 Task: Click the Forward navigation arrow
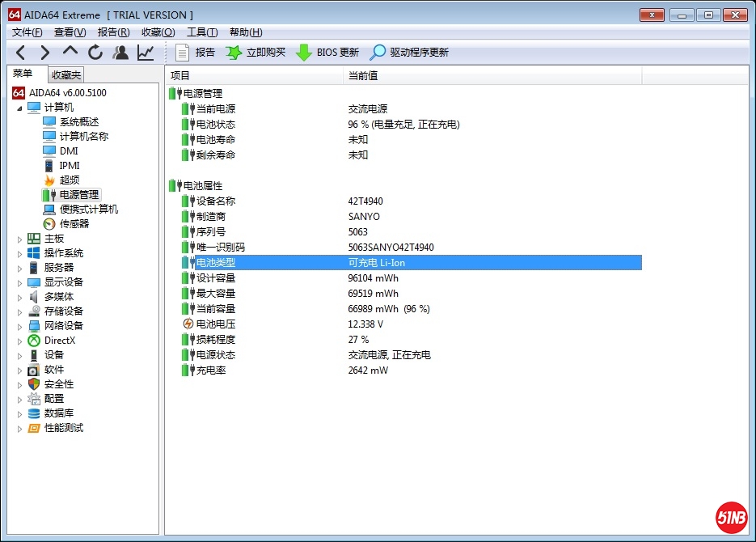[45, 53]
